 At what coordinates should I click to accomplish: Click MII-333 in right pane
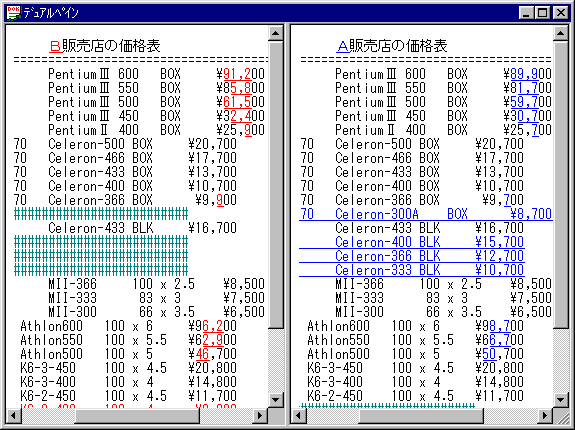click(360, 298)
